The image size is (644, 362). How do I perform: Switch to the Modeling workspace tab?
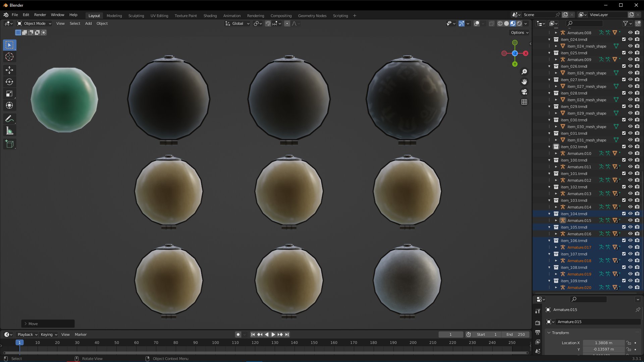coord(114,16)
